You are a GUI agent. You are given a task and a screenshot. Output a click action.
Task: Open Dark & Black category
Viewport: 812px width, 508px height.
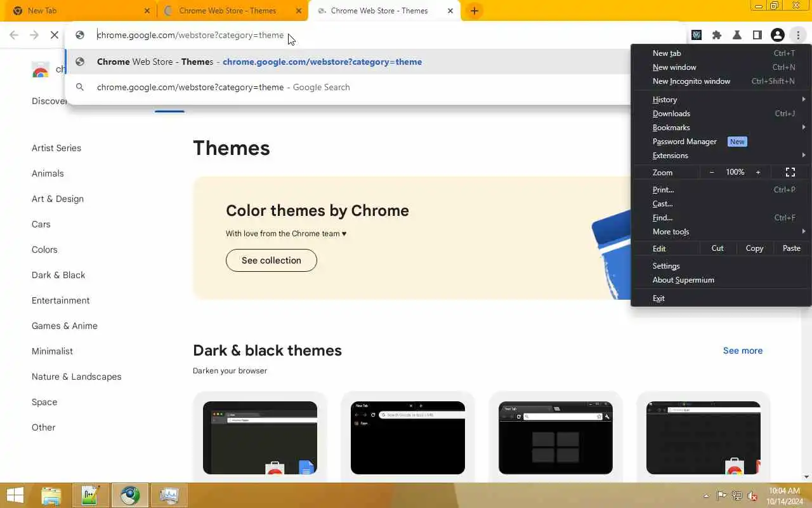[58, 275]
